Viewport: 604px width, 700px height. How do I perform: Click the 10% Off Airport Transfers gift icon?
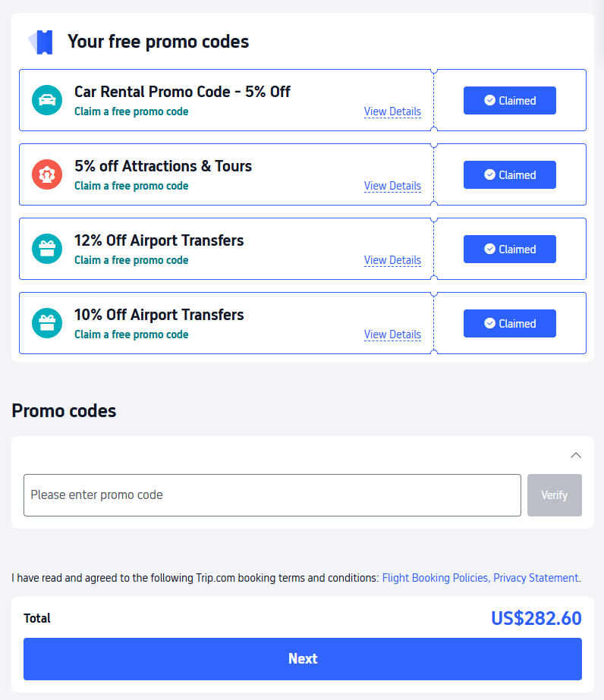coord(47,323)
